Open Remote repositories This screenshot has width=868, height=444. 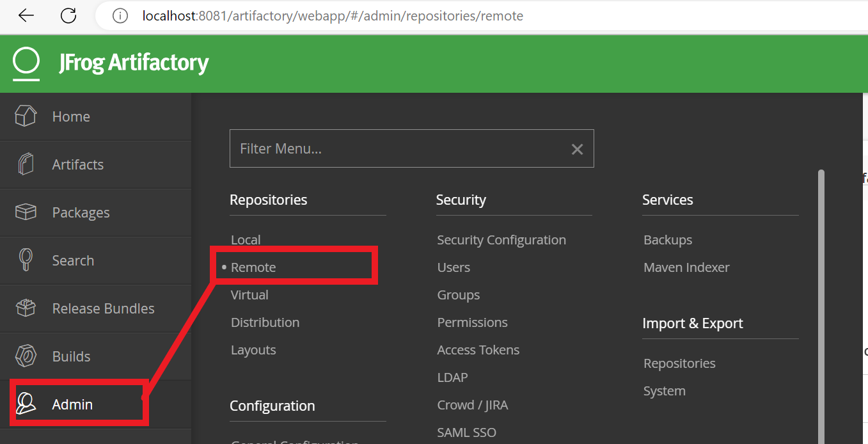(253, 267)
